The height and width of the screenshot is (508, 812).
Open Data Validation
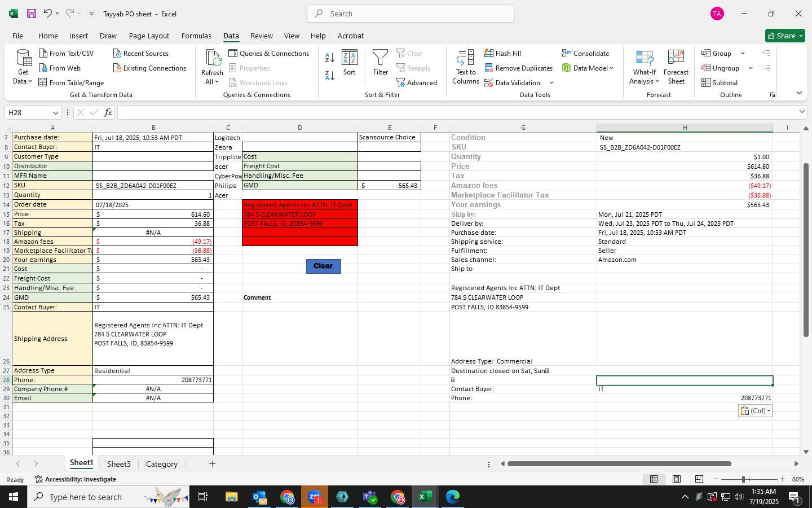513,82
